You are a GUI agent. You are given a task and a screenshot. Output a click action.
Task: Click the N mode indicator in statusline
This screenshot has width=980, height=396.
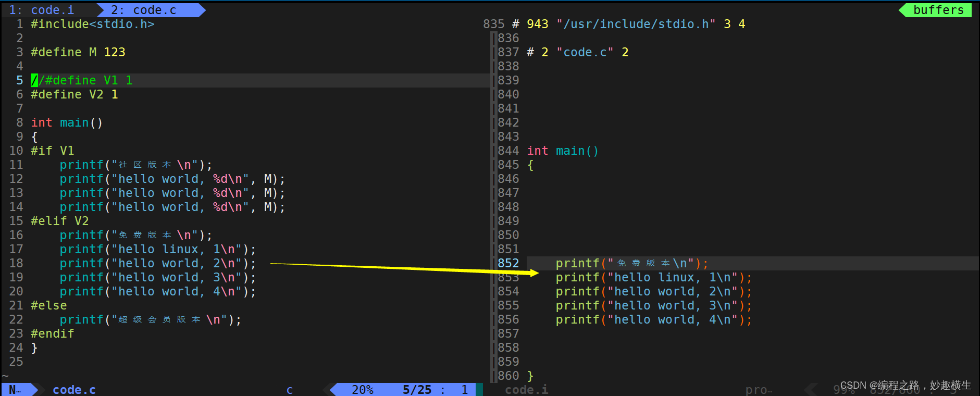[x=16, y=389]
